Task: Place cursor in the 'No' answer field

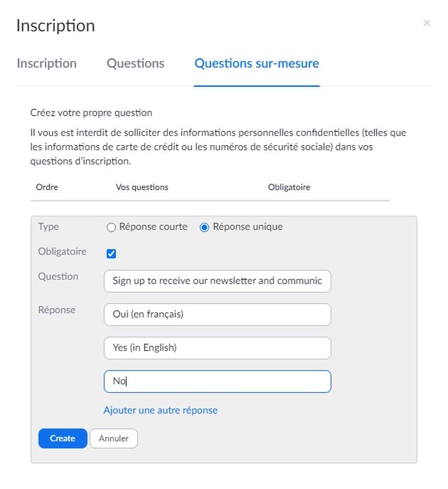Action: tap(217, 381)
